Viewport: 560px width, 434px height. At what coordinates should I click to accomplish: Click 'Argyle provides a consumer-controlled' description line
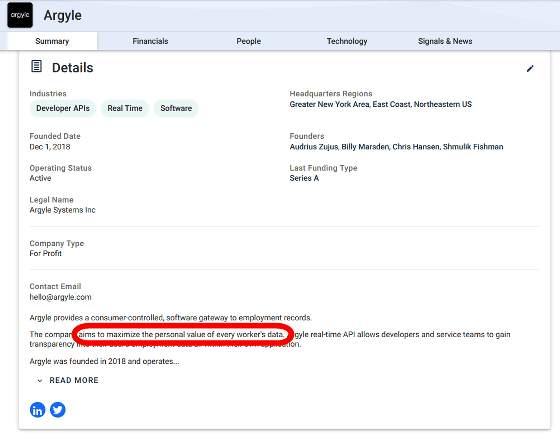click(x=171, y=318)
